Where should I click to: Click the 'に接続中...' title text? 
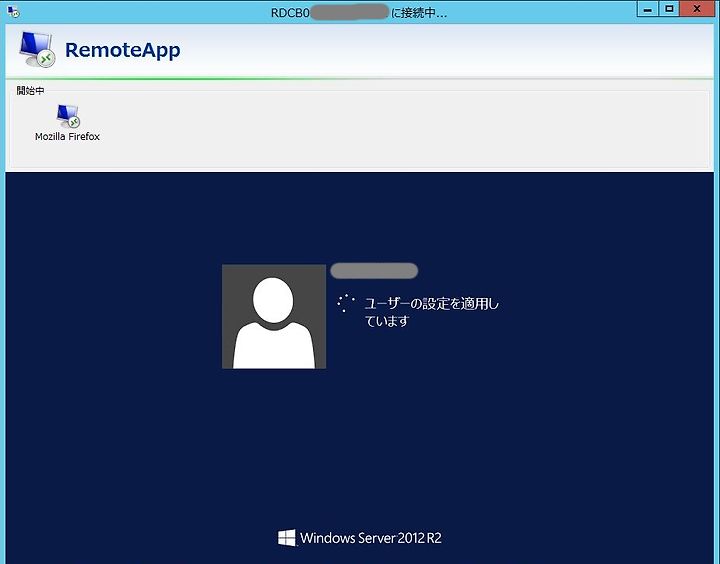[x=418, y=13]
